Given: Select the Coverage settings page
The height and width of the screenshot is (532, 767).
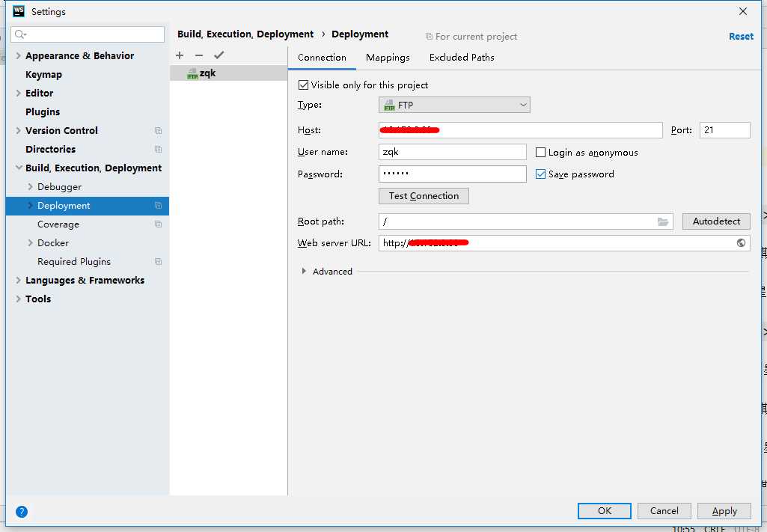Looking at the screenshot, I should pyautogui.click(x=58, y=224).
